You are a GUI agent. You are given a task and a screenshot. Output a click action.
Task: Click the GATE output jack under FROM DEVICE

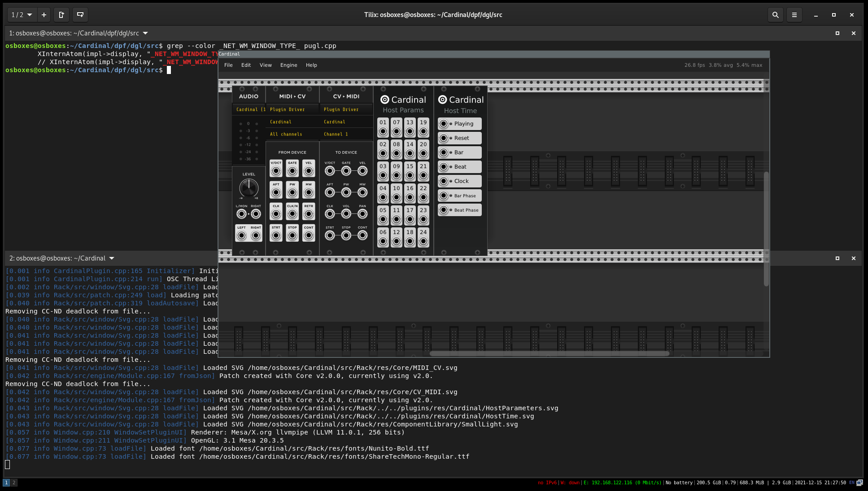coord(292,171)
